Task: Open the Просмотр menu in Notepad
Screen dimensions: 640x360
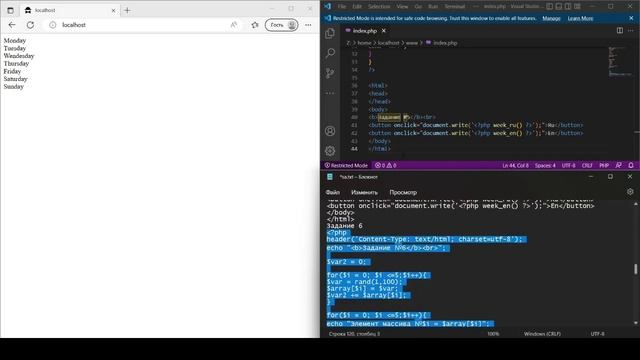Action: pyautogui.click(x=403, y=192)
